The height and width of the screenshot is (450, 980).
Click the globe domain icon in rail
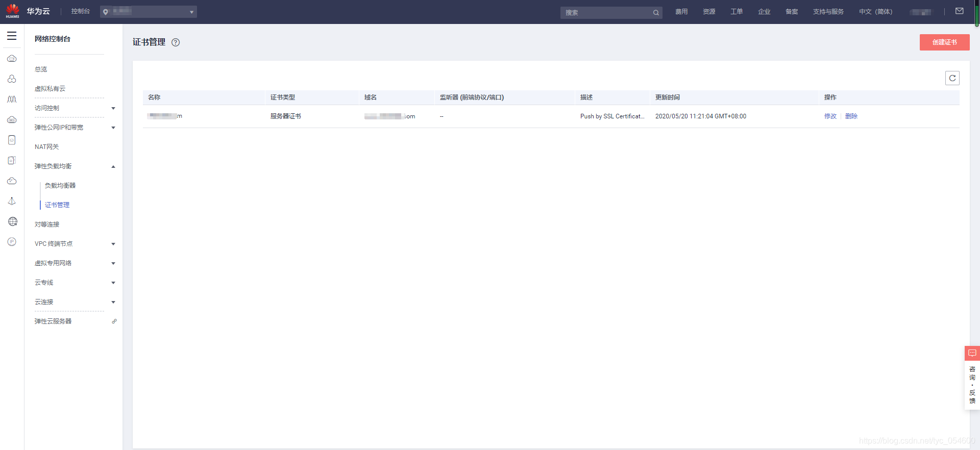(13, 221)
